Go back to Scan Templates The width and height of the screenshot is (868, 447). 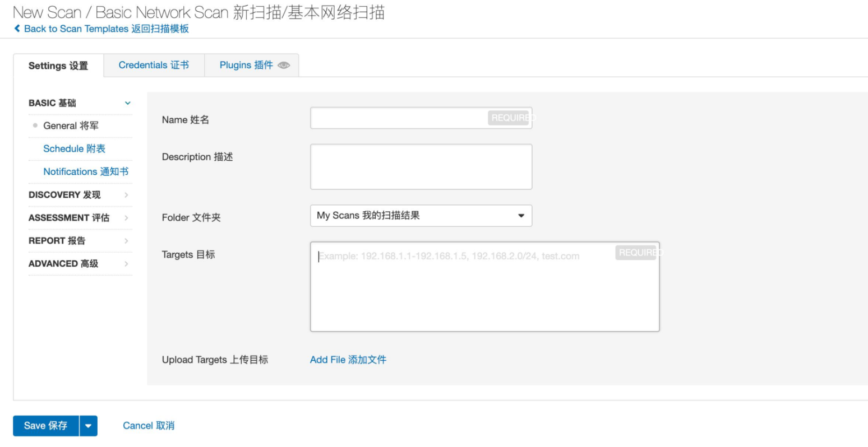tap(106, 29)
